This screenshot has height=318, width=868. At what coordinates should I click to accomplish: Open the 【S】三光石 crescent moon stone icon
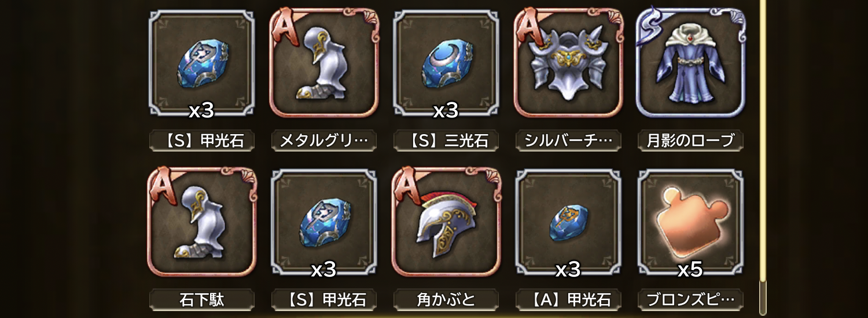point(447,62)
